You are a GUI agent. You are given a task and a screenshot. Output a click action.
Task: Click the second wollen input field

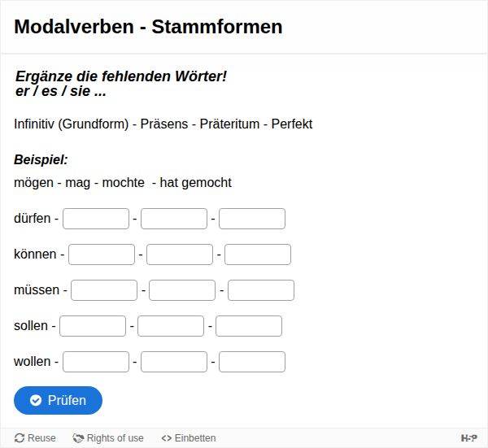(x=174, y=362)
